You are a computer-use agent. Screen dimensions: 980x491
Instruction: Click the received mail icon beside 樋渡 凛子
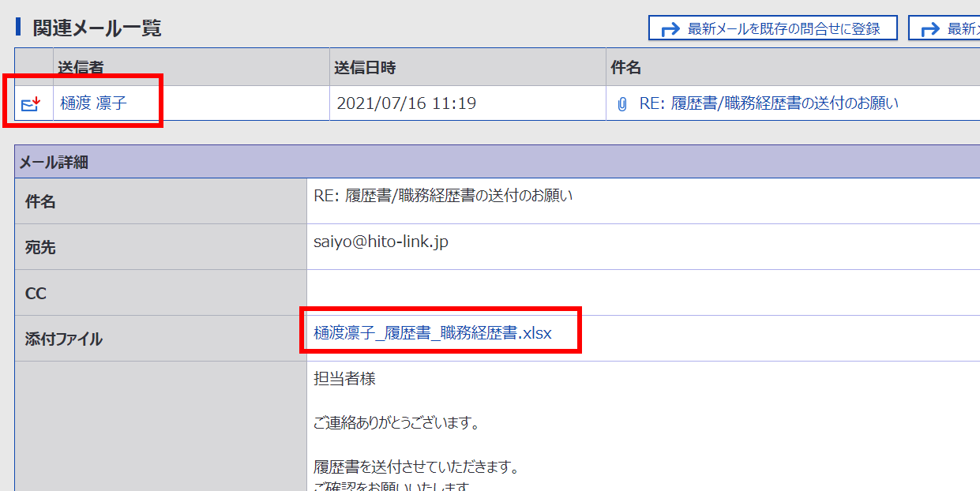(30, 103)
